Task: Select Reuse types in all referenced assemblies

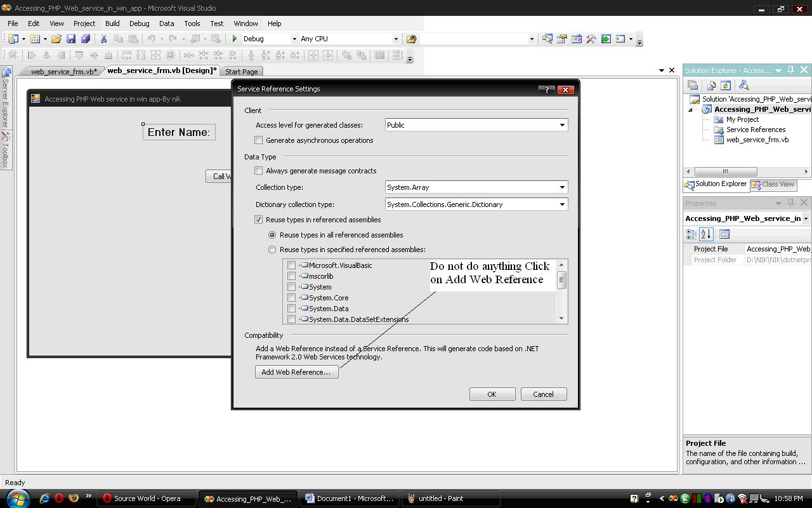Action: click(x=272, y=235)
